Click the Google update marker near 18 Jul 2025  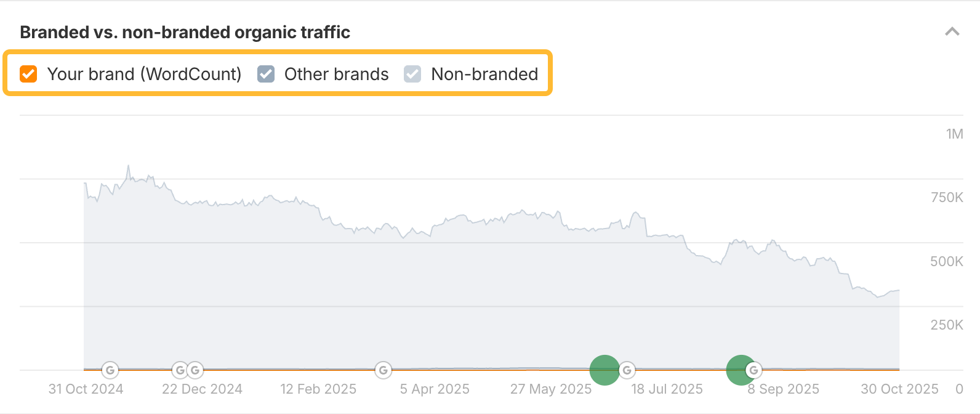(x=627, y=370)
